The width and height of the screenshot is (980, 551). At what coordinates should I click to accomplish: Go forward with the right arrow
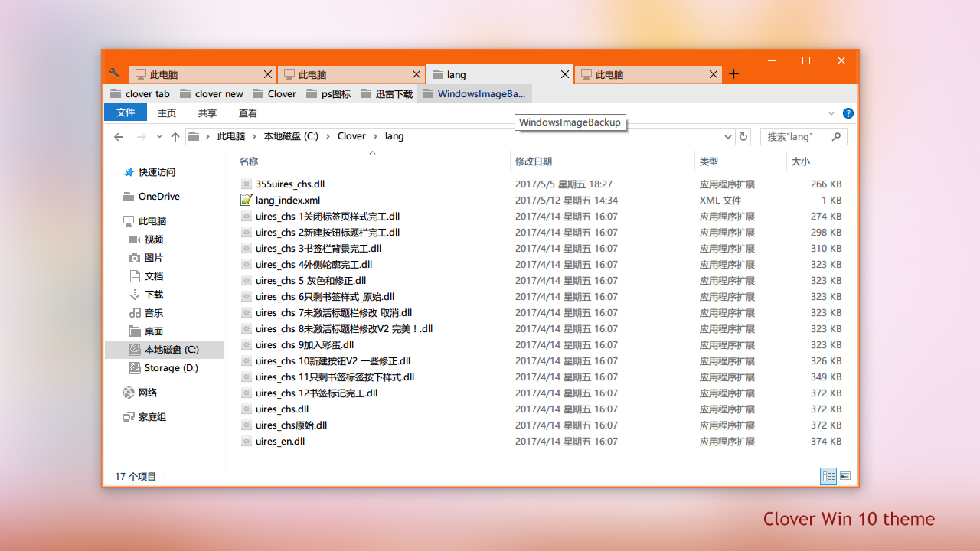tap(141, 137)
